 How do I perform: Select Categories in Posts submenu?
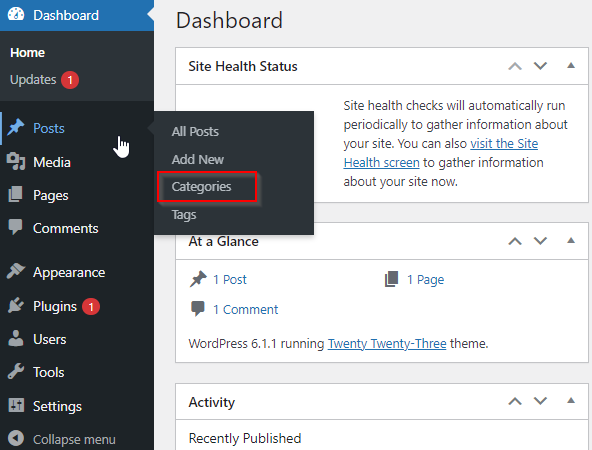[x=201, y=186]
